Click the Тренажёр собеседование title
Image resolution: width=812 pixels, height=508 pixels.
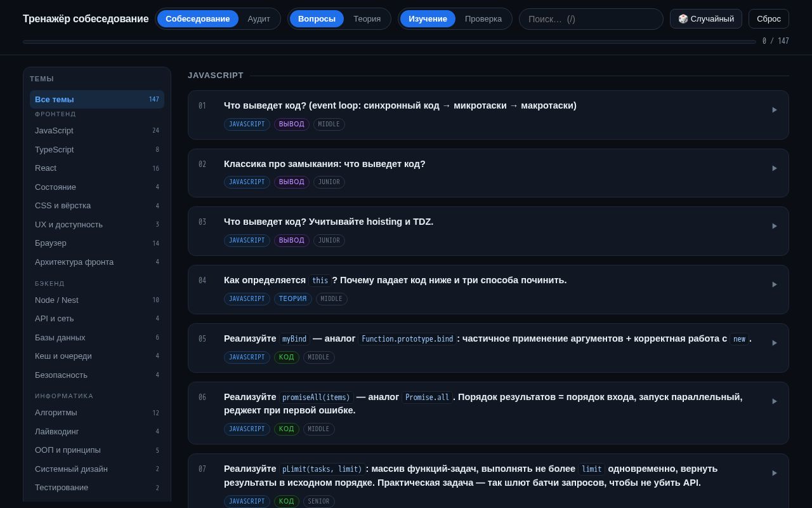click(x=86, y=19)
